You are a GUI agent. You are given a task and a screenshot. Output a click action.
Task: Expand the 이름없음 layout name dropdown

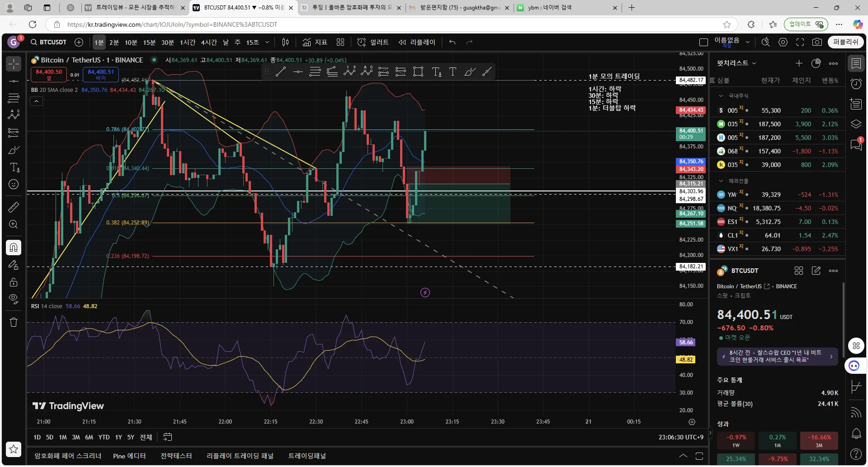[x=748, y=42]
